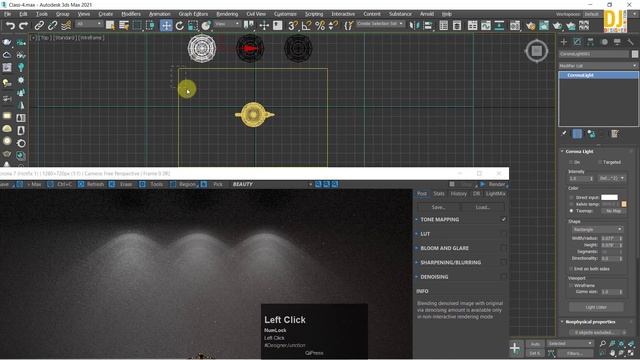Click the viewport ViewCube
The height and width of the screenshot is (360, 640).
pyautogui.click(x=537, y=51)
